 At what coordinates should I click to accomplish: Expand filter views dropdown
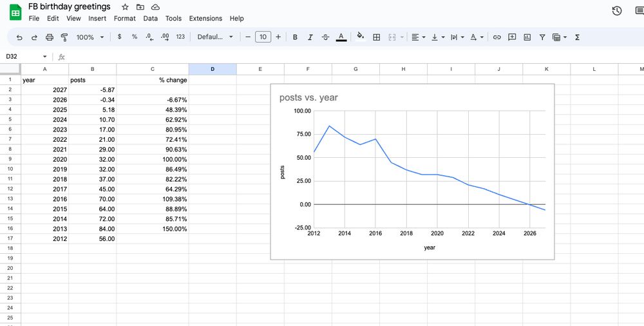tap(565, 37)
